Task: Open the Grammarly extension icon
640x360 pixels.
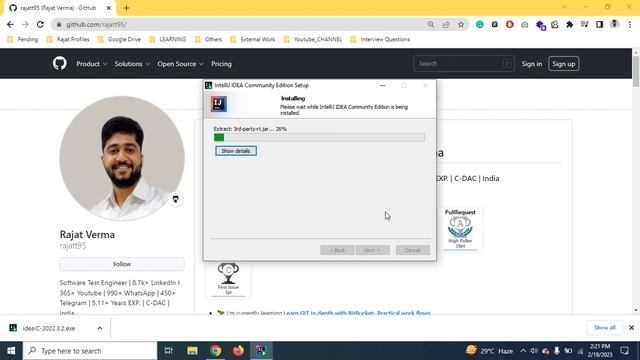Action: pos(480,24)
